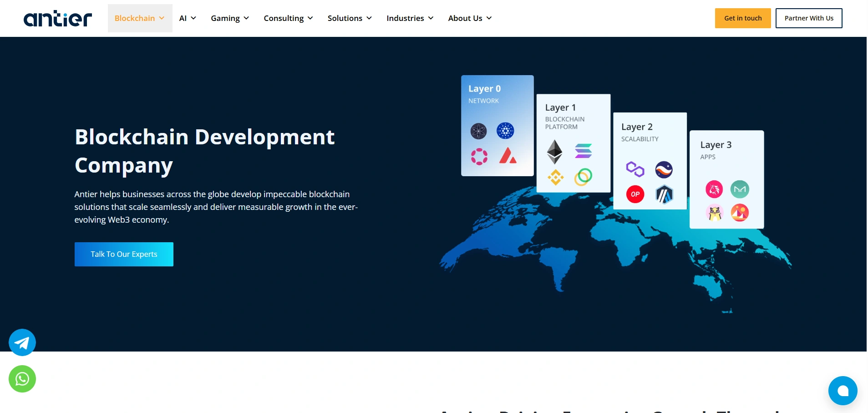Expand the AI menu chevron
This screenshot has width=868, height=413.
[x=193, y=18]
